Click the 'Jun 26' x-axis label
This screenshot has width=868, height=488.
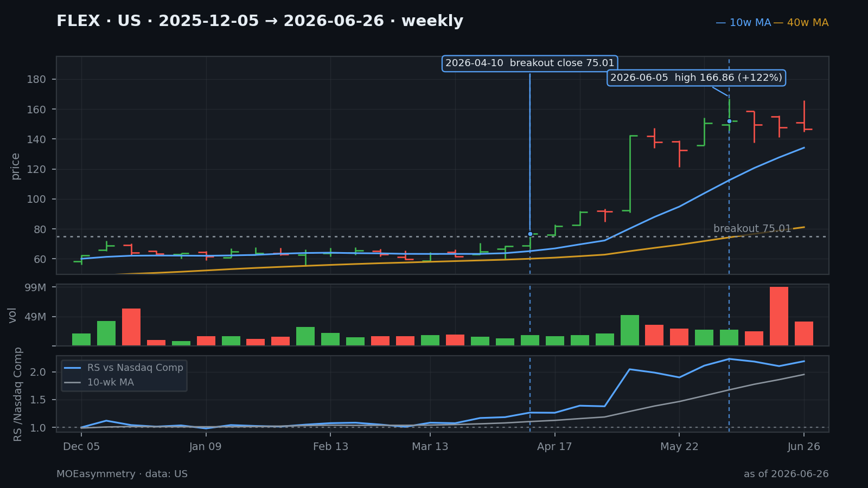click(x=804, y=447)
